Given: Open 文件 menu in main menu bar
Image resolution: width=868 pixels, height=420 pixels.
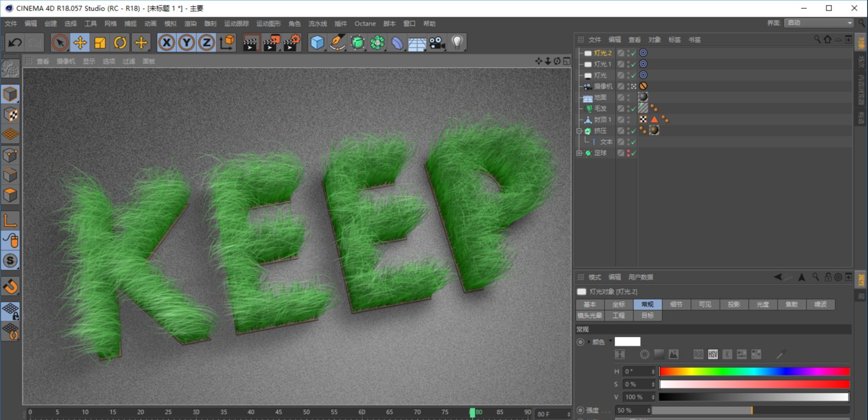Looking at the screenshot, I should pyautogui.click(x=11, y=24).
